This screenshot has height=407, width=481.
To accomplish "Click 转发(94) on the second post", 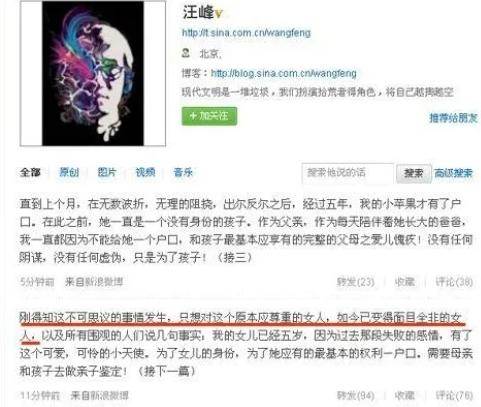I will pyautogui.click(x=355, y=396).
